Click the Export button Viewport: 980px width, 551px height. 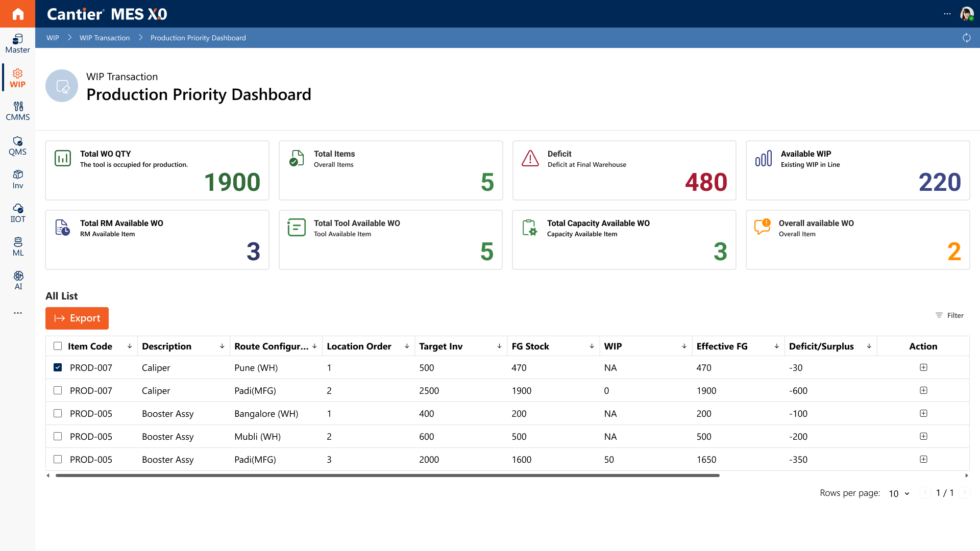(x=77, y=318)
